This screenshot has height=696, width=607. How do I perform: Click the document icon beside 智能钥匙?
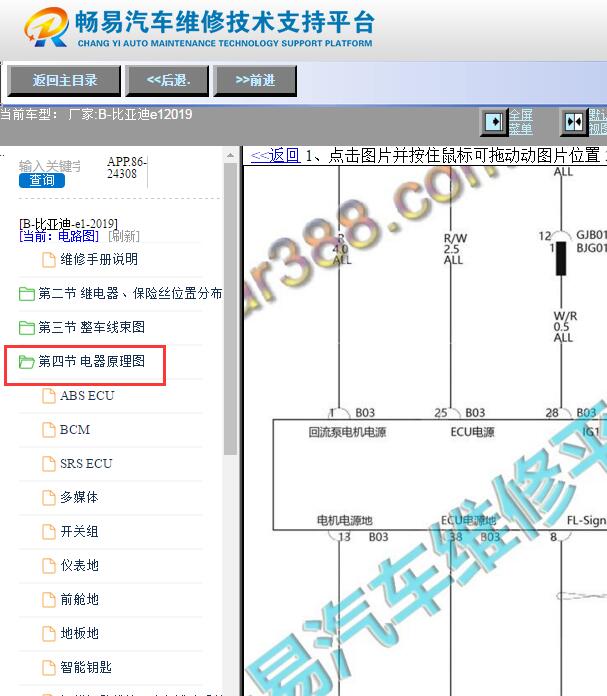(49, 668)
